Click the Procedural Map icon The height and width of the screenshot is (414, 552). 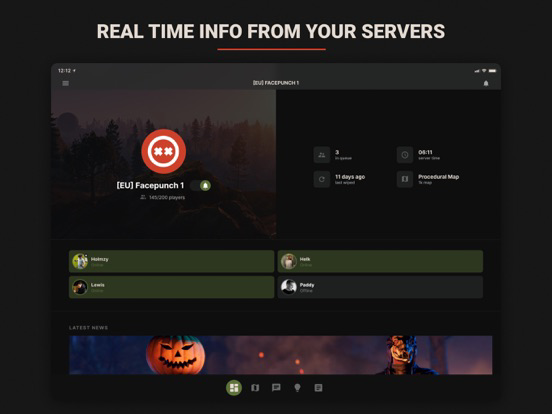405,179
